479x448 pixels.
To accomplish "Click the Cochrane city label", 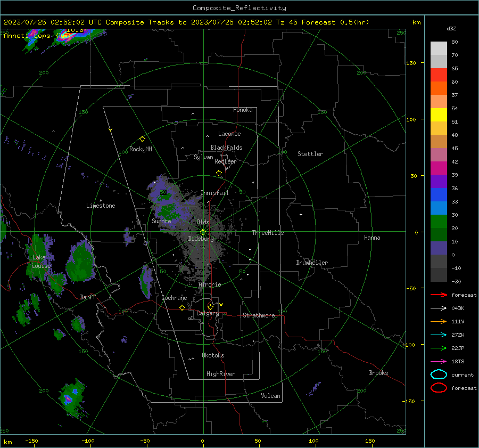I will pos(174,298).
